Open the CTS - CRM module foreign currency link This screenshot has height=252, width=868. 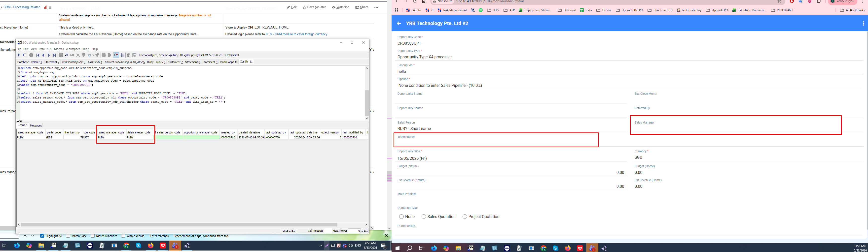296,34
